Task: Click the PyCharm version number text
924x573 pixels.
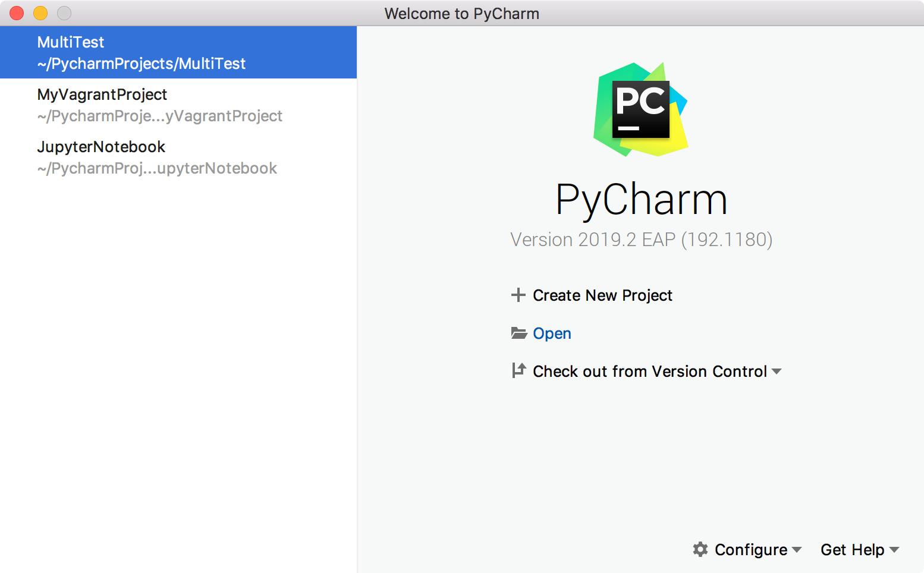Action: click(641, 240)
